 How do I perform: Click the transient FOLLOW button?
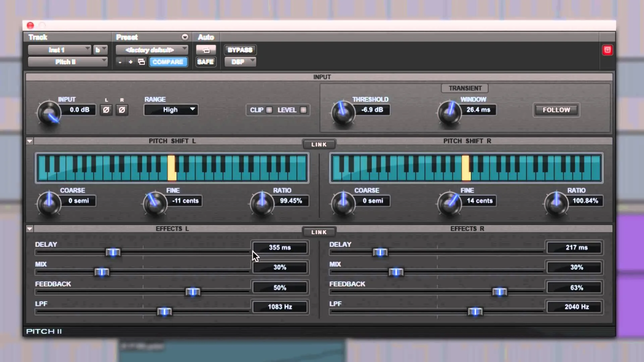pos(556,110)
